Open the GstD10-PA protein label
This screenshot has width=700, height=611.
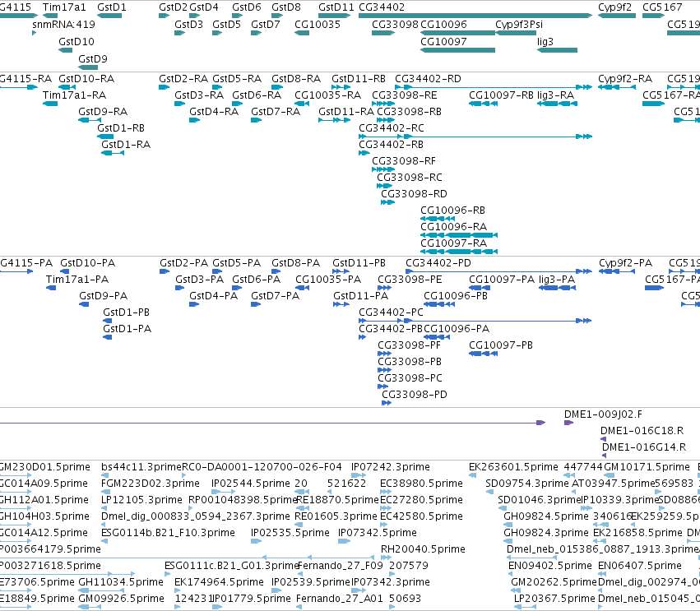(87, 263)
